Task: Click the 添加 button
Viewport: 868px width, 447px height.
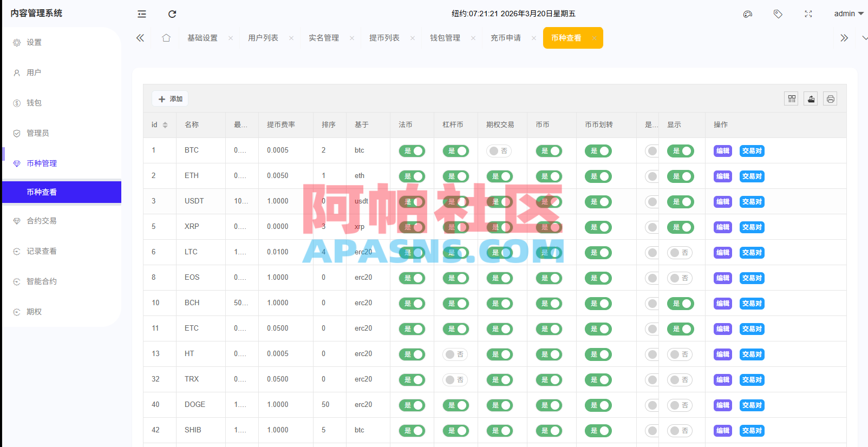Action: point(170,99)
